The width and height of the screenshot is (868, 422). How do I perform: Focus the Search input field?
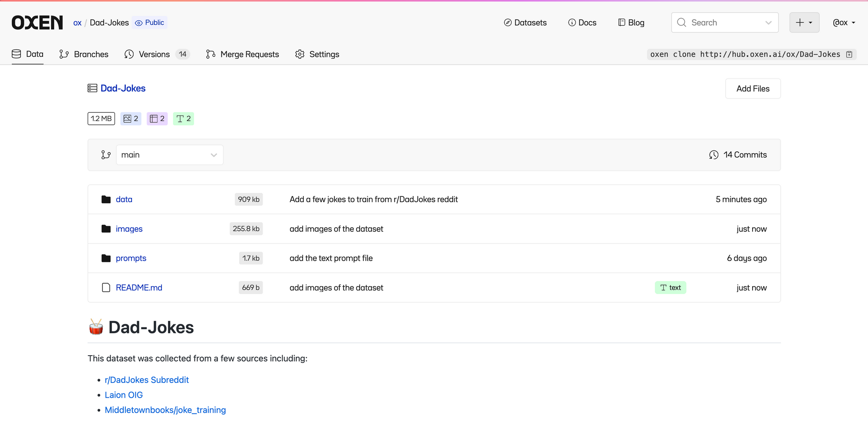pos(725,23)
